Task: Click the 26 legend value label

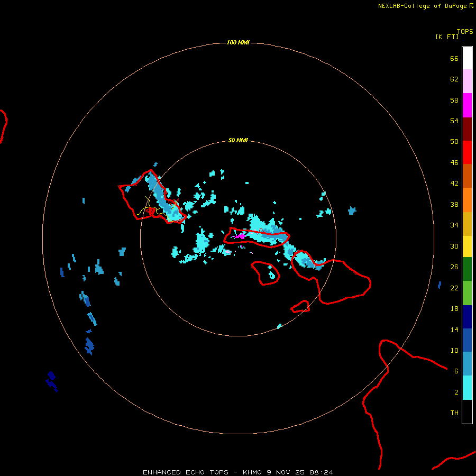Action: 454,267
